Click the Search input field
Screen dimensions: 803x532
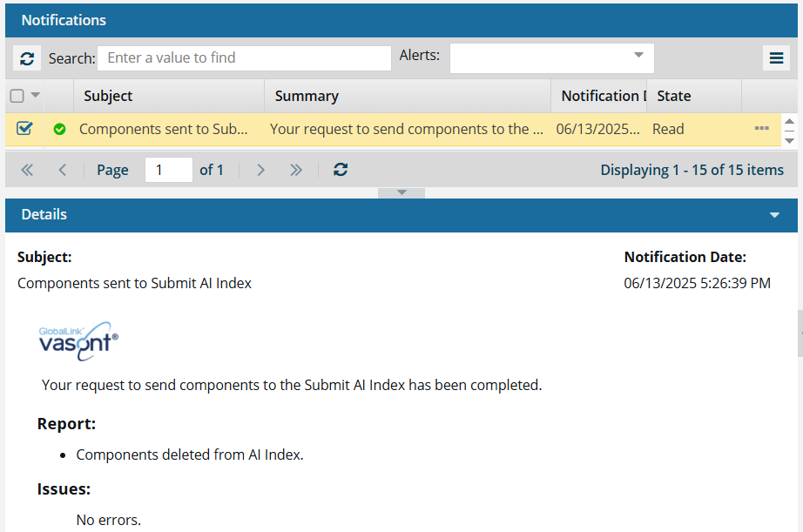(x=244, y=58)
